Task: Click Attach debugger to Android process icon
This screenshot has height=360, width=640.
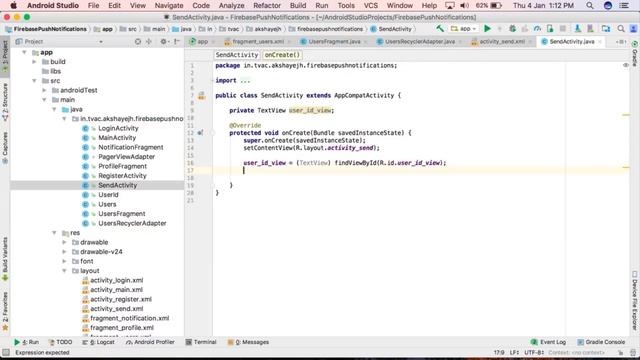Action: [550, 29]
